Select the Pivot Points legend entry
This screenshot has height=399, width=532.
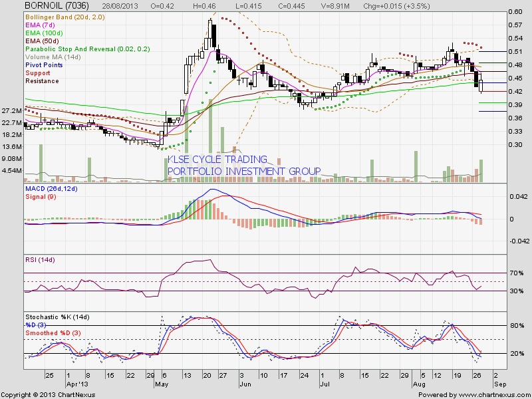pyautogui.click(x=44, y=65)
